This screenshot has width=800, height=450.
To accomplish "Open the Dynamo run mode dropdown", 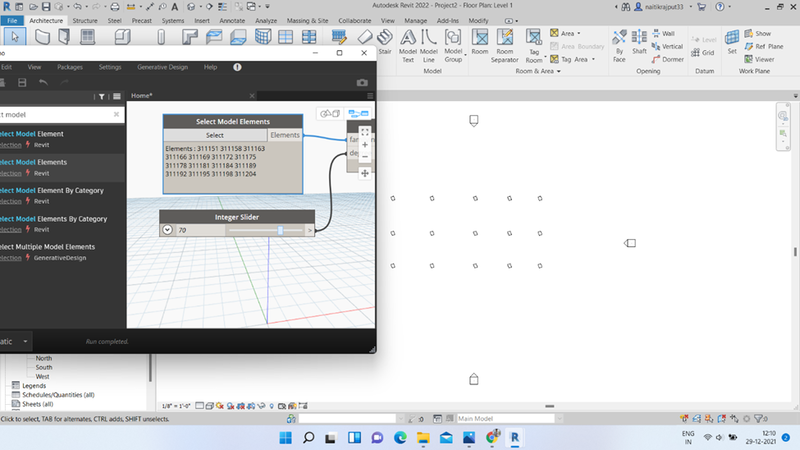I will pos(25,341).
